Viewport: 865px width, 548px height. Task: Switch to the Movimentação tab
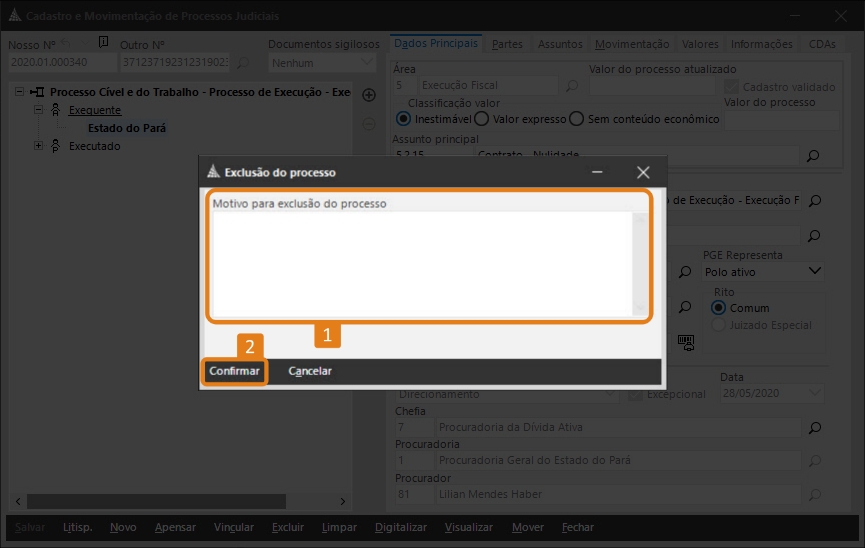point(631,44)
